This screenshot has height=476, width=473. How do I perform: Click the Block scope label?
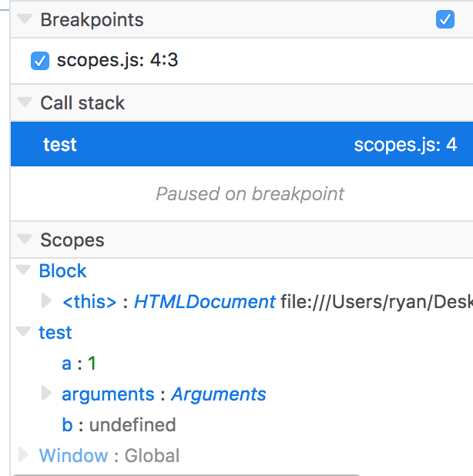[x=62, y=271]
